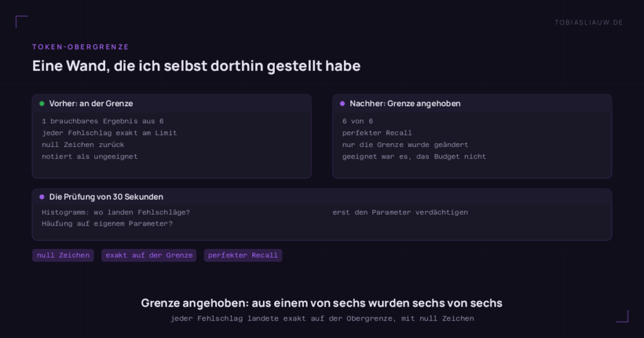Select the line 'null Zeichen zurück'
The height and width of the screenshot is (338, 644).
point(83,144)
